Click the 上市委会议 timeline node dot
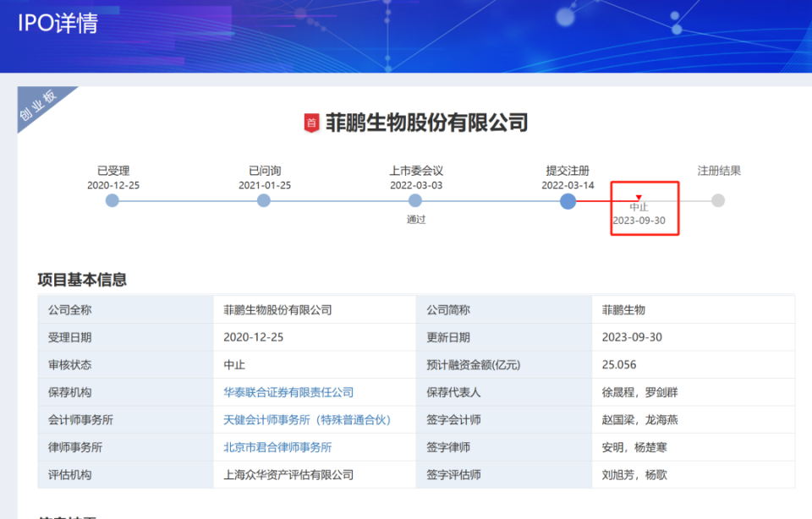Screen dimensions: 812x519 tap(415, 200)
